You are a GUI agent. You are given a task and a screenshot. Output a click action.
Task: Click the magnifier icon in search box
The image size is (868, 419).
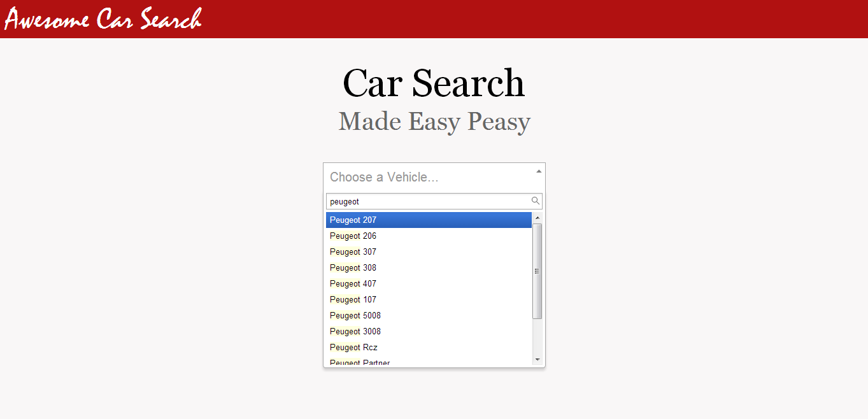pyautogui.click(x=536, y=201)
